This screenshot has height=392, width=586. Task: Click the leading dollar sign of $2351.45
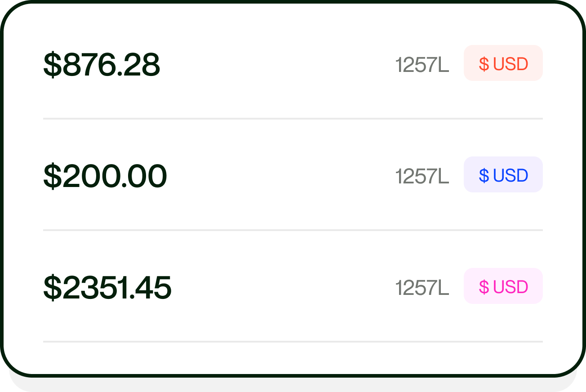click(x=52, y=288)
